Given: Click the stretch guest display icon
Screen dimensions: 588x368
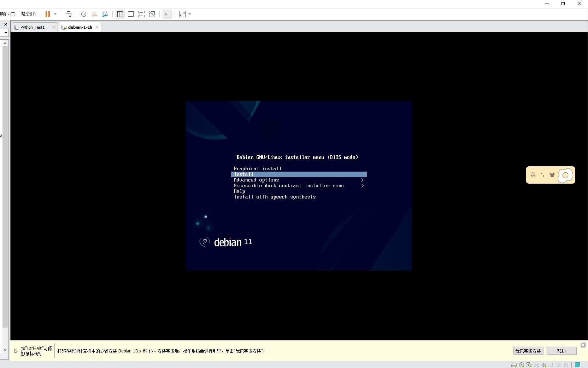Looking at the screenshot, I should coord(182,14).
